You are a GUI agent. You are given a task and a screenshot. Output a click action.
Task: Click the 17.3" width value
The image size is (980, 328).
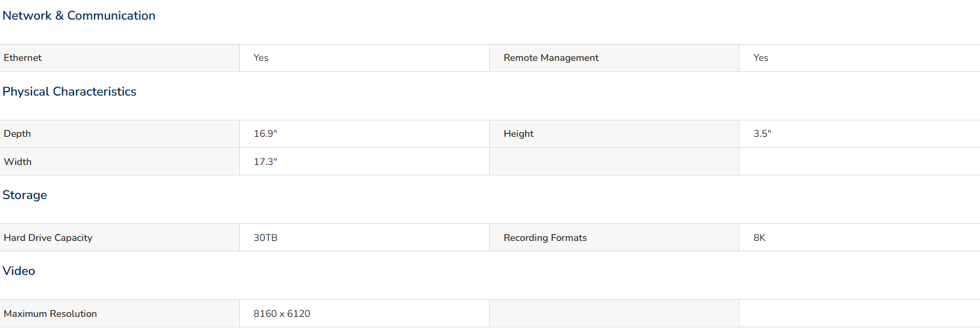(265, 162)
